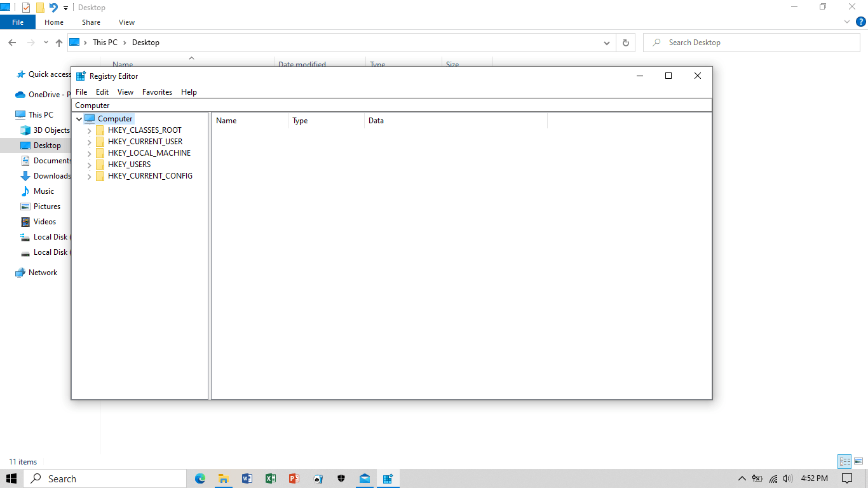Viewport: 868px width, 488px height.
Task: Open the Registry Editor Edit menu
Action: click(x=102, y=92)
